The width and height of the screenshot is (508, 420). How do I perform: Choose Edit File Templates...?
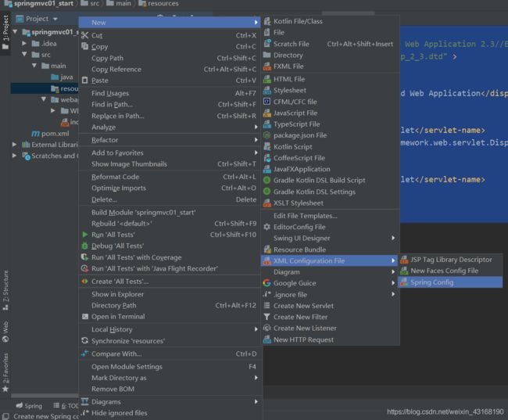click(x=330, y=216)
